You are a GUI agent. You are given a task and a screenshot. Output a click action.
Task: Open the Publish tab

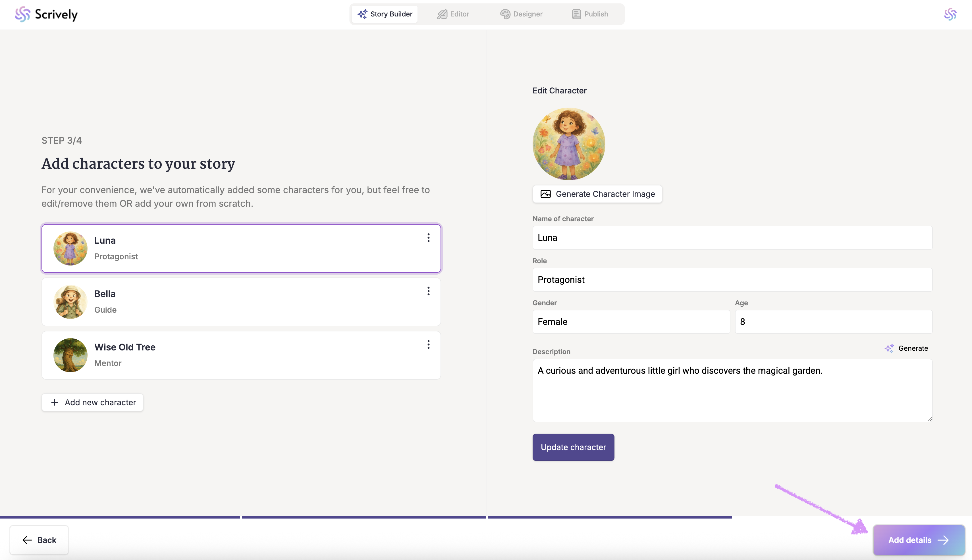point(590,14)
